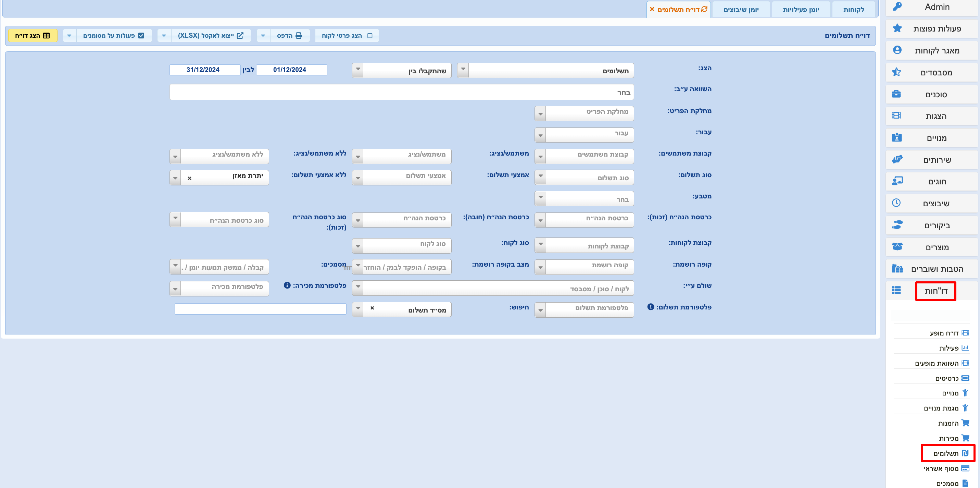Click the השוואה ע״ב selection field
This screenshot has height=488, width=980.
coord(401,92)
